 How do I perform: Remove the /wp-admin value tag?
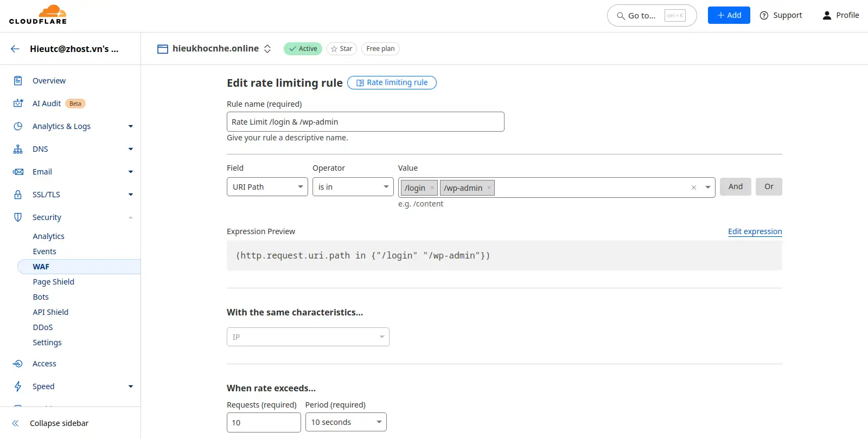coord(489,188)
